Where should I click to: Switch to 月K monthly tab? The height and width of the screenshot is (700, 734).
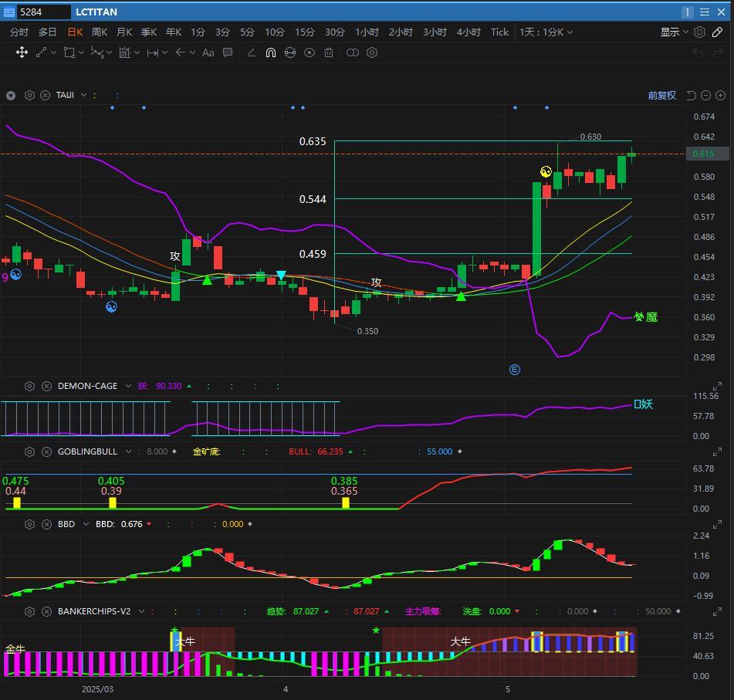click(x=124, y=32)
